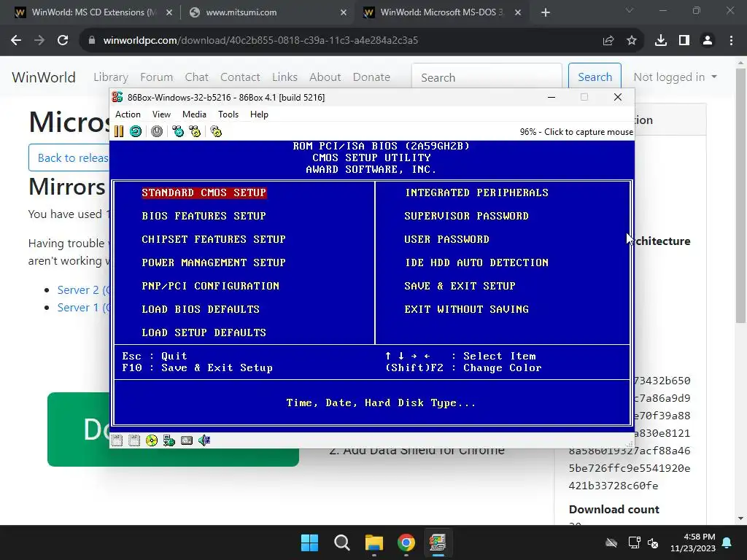The width and height of the screenshot is (747, 560).
Task: Click the 86Box app icon in the title bar
Action: pyautogui.click(x=117, y=97)
